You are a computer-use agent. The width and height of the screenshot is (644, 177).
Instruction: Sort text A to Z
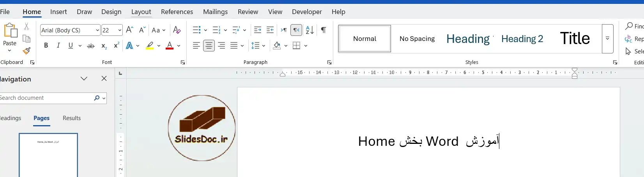coord(310,30)
